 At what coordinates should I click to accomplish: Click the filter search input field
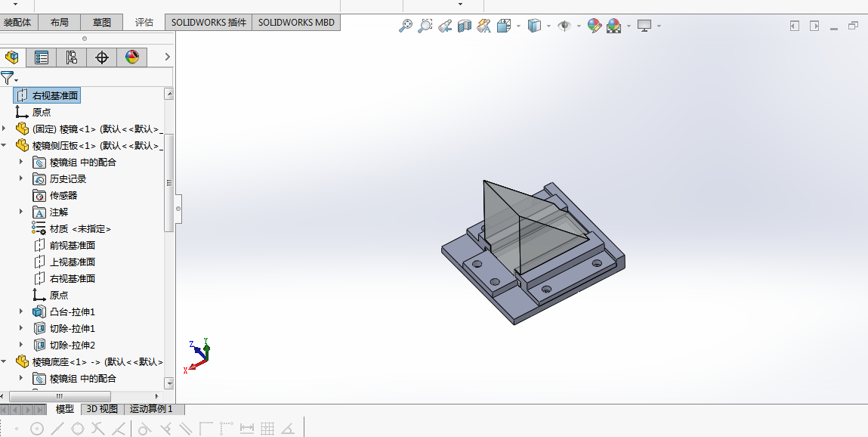(96, 78)
